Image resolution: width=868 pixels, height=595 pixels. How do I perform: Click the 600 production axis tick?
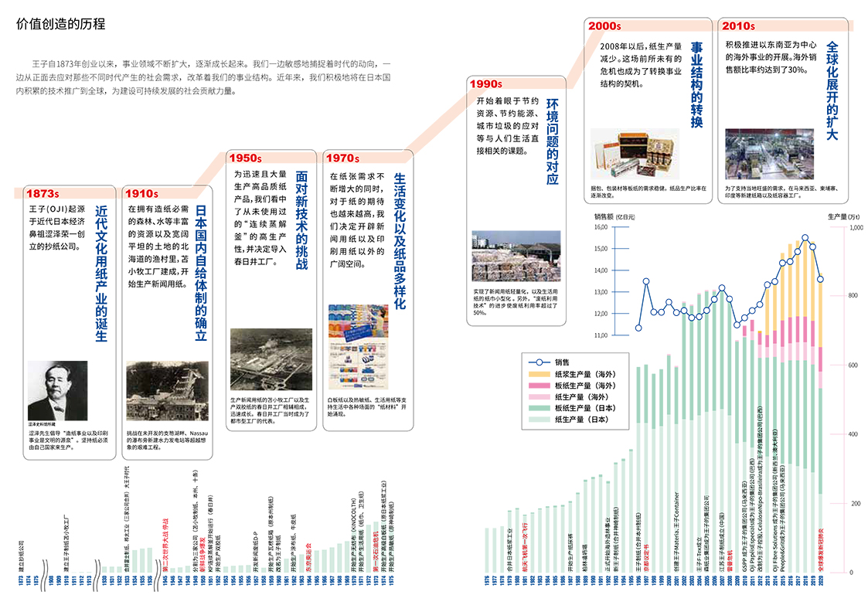pyautogui.click(x=853, y=365)
